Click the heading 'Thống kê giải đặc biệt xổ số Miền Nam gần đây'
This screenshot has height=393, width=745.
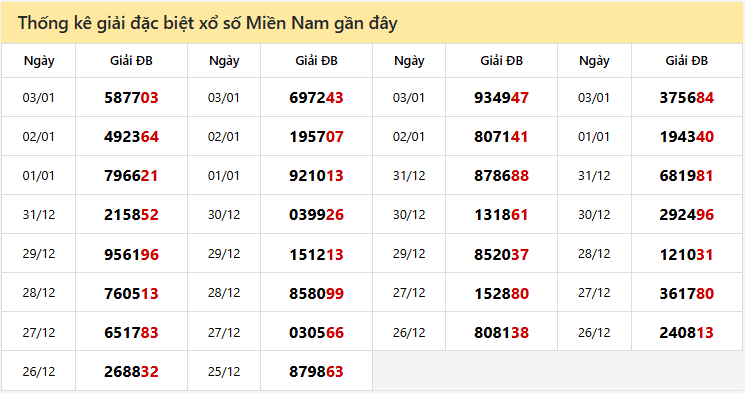208,23
